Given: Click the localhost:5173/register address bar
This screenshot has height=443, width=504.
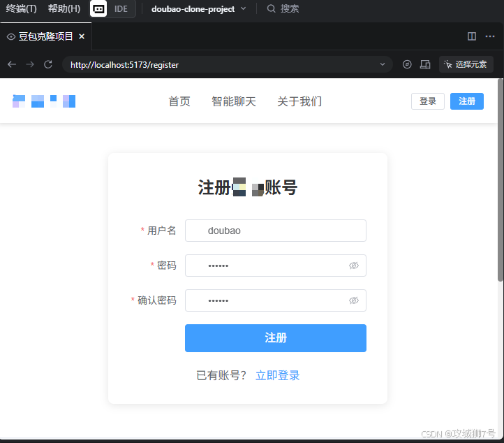Looking at the screenshot, I should (x=228, y=65).
